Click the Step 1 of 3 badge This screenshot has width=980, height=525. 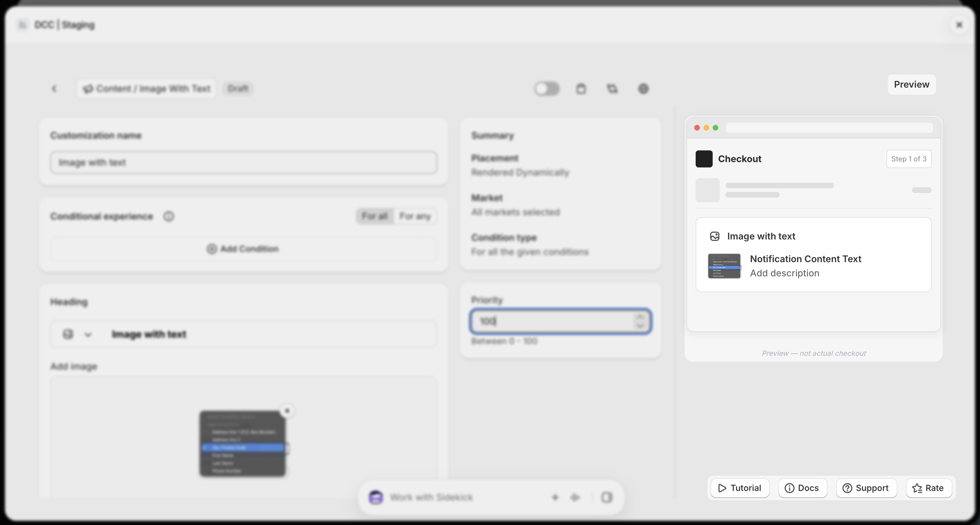click(909, 159)
